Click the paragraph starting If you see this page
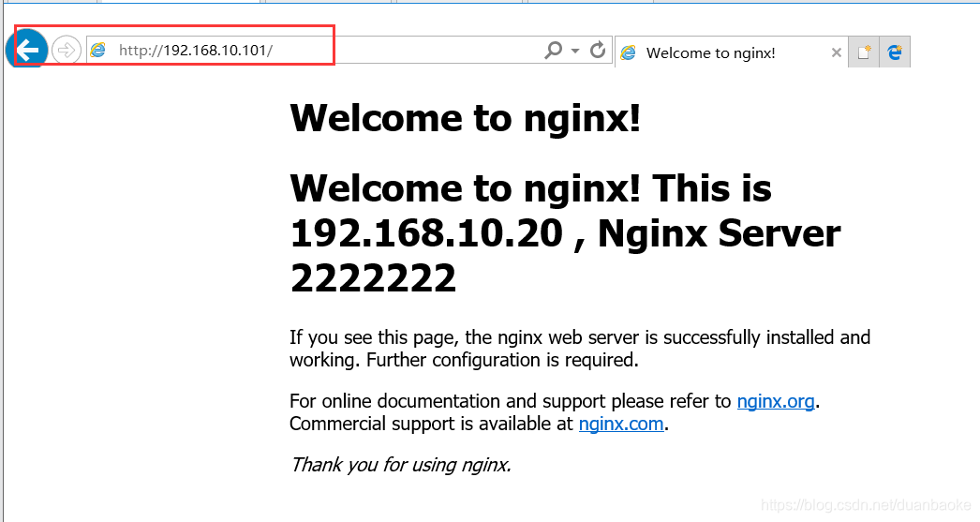The image size is (980, 522). click(x=580, y=349)
